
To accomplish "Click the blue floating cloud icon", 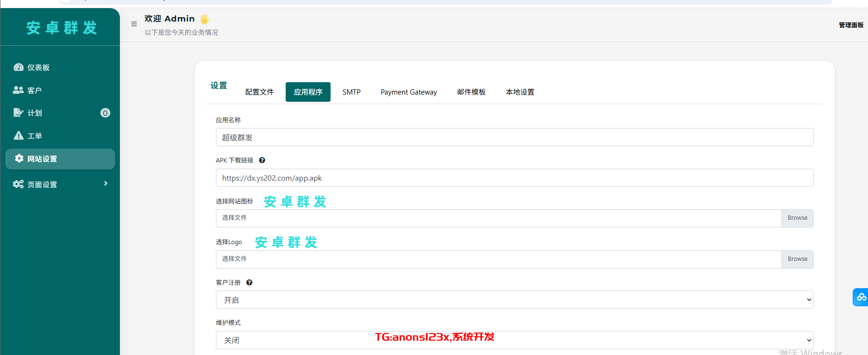I will coord(861,297).
